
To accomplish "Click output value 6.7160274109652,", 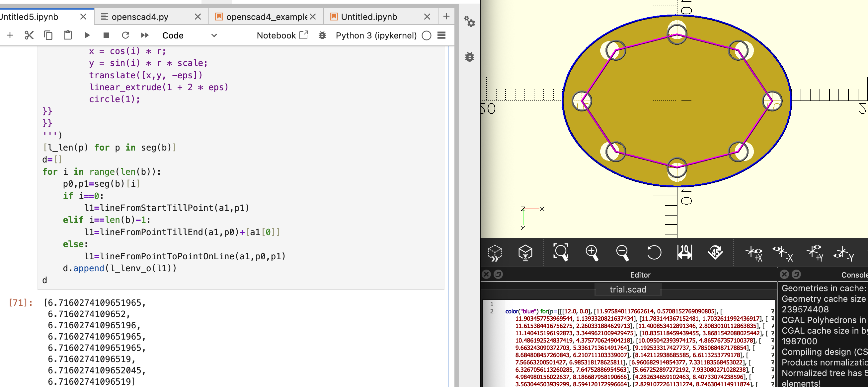I will pyautogui.click(x=89, y=314).
